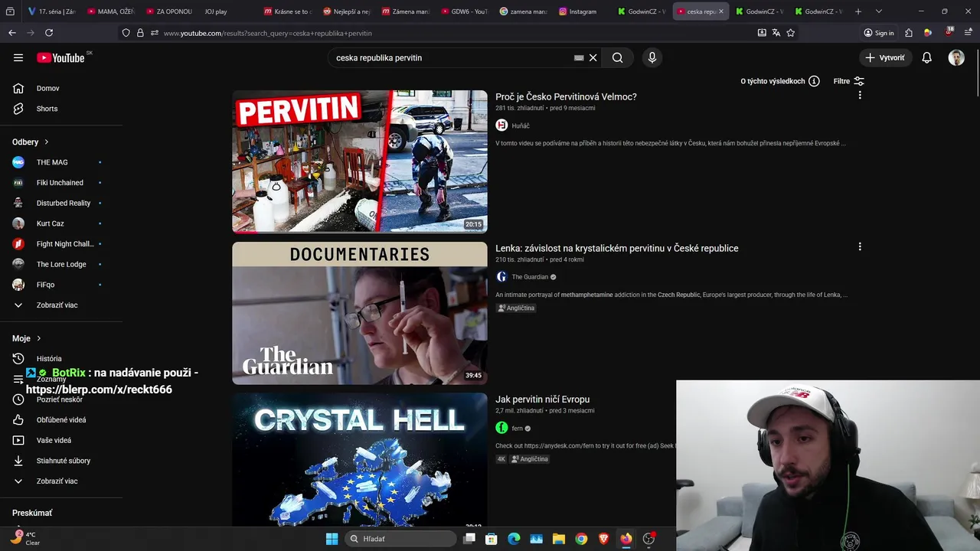Open title Lenka: závislost na krystalickém pervitinu
This screenshot has height=551, width=980.
click(617, 248)
